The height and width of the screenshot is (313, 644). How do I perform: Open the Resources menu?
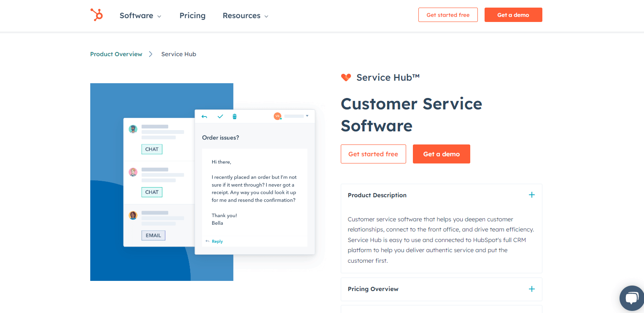[x=245, y=16]
